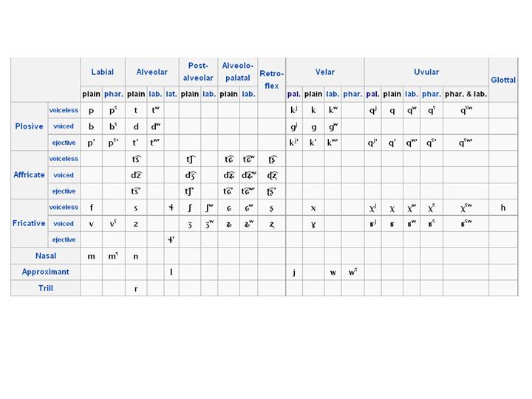Open the Approximant row header link
The width and height of the screenshot is (532, 399).
[x=46, y=272]
